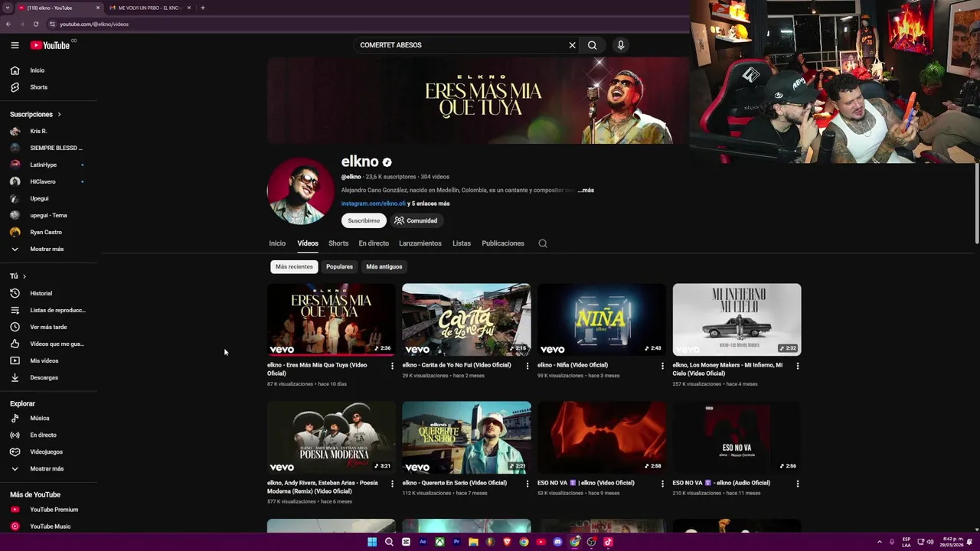980x551 pixels.
Task: Click the page vertical scrollbar
Action: [x=977, y=203]
